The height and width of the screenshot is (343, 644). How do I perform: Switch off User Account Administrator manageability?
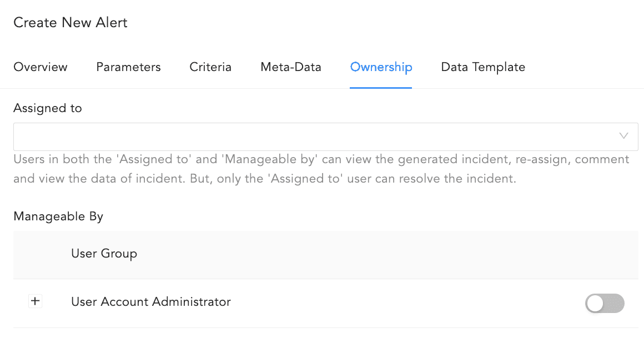click(605, 304)
